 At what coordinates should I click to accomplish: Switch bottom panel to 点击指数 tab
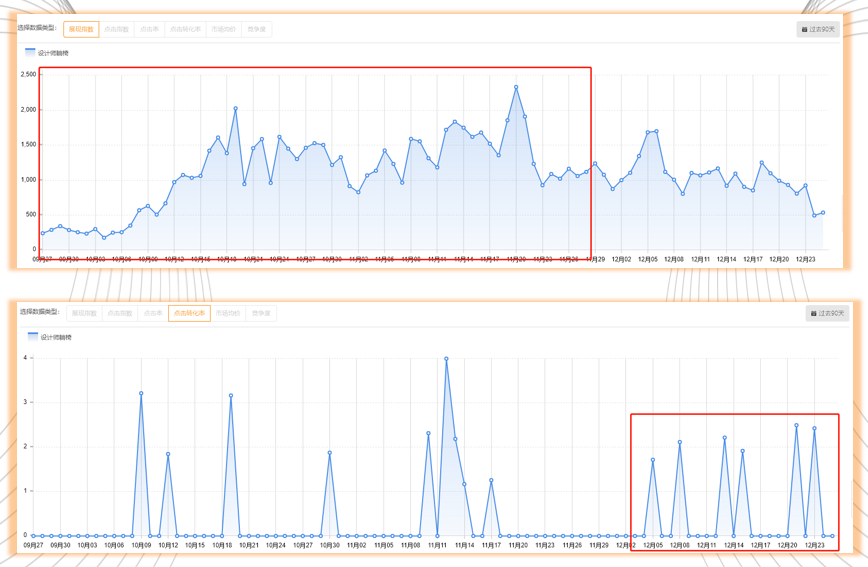[119, 313]
